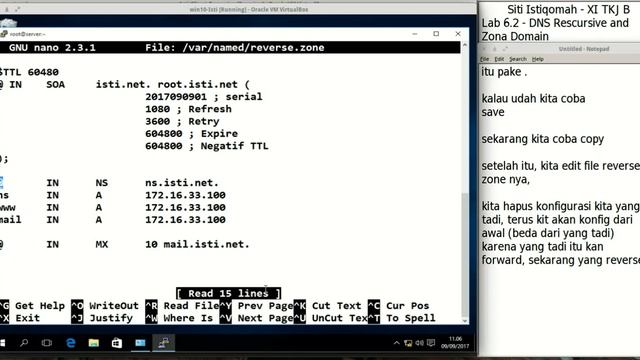Click 'Read 15 lines' status message

tap(229, 293)
